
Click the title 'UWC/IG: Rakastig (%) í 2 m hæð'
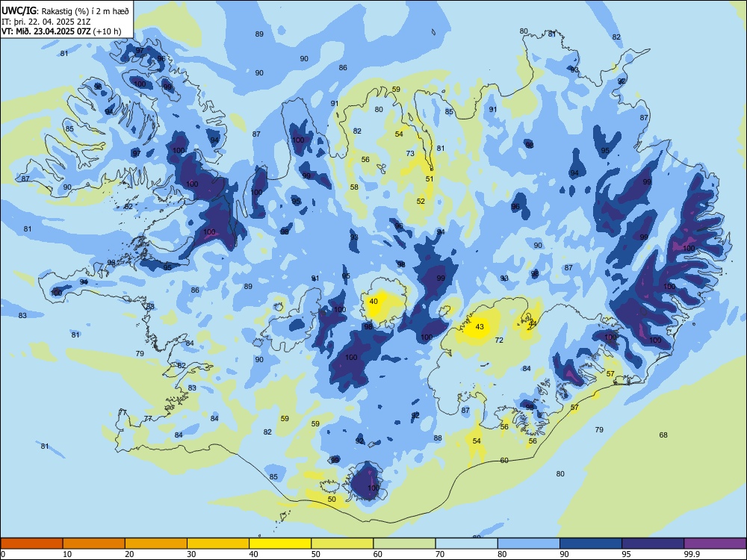pyautogui.click(x=65, y=11)
